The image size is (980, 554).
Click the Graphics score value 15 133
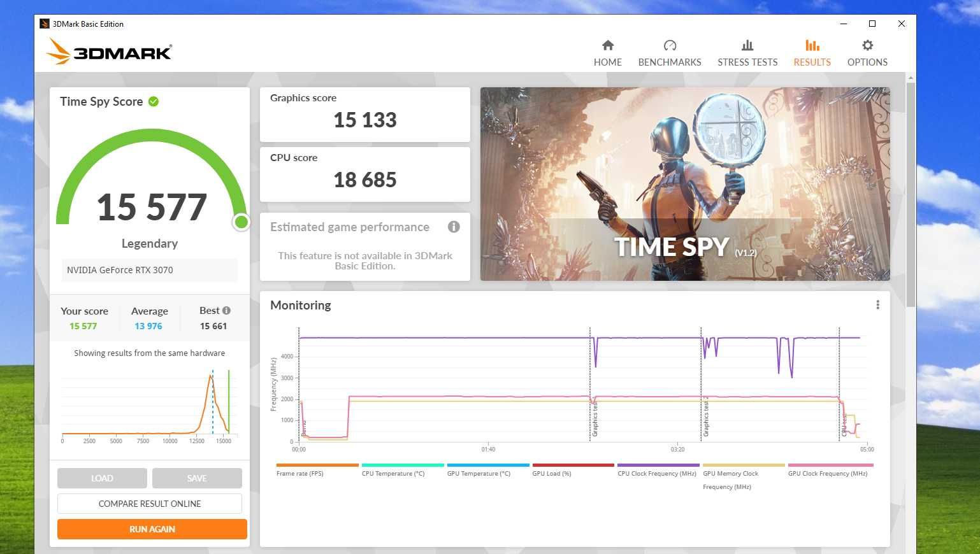pyautogui.click(x=365, y=120)
